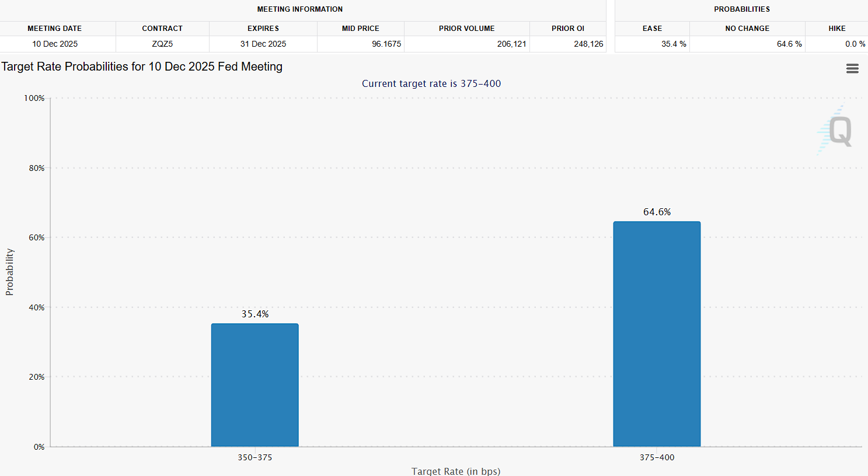Click the HIKE 0.0 % cell
Image resolution: width=868 pixels, height=476 pixels.
pos(855,44)
